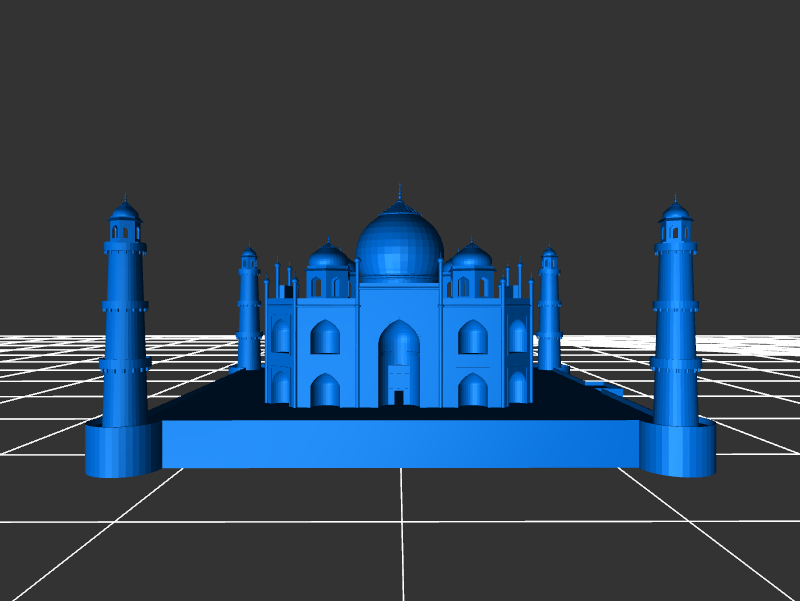
Task: Pick the rear-right minaret behind the building
Action: point(549,310)
